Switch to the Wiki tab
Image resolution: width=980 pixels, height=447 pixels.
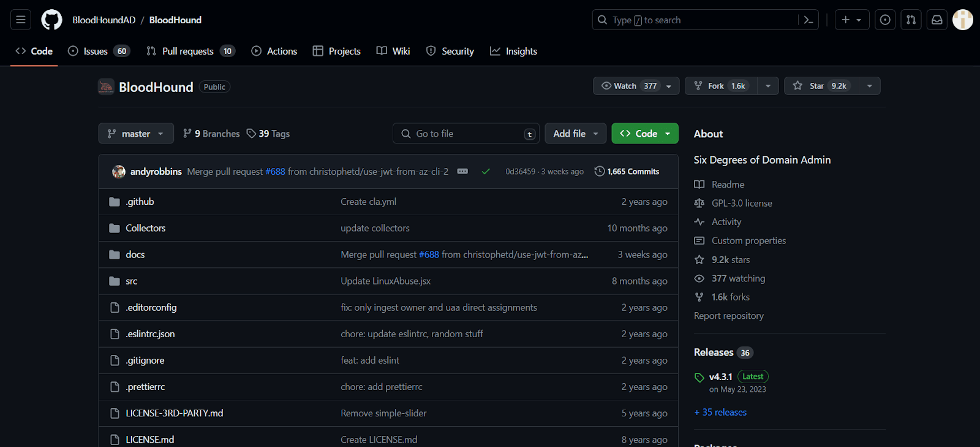coord(393,51)
